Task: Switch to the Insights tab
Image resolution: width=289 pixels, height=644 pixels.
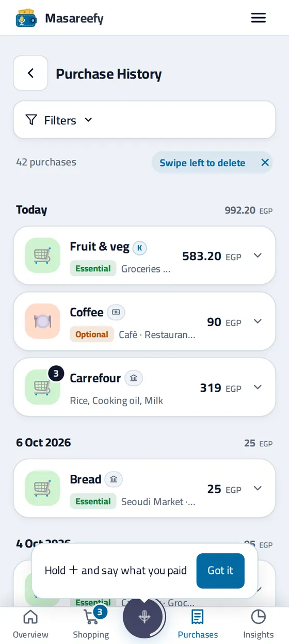Action: 258,624
